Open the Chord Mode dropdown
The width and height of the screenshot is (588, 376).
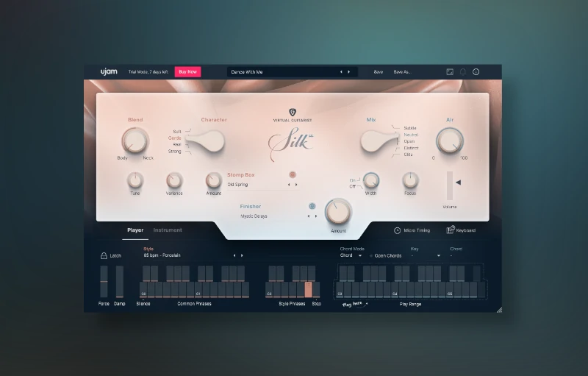point(351,255)
